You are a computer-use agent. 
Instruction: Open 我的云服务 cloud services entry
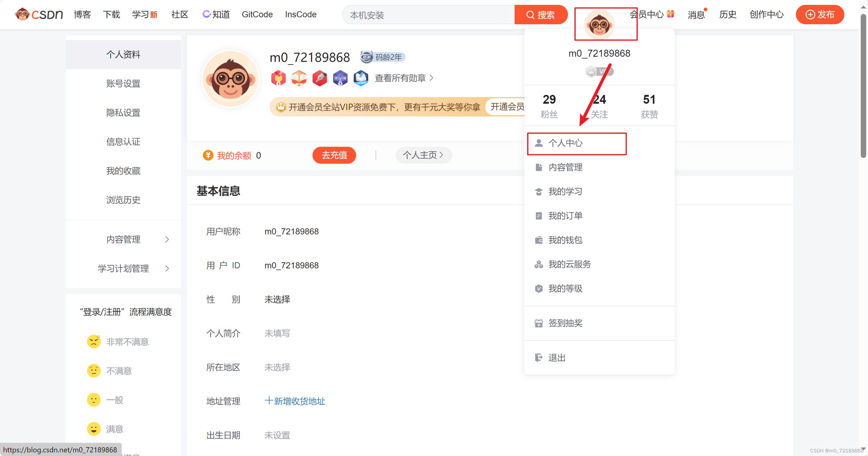pyautogui.click(x=569, y=264)
